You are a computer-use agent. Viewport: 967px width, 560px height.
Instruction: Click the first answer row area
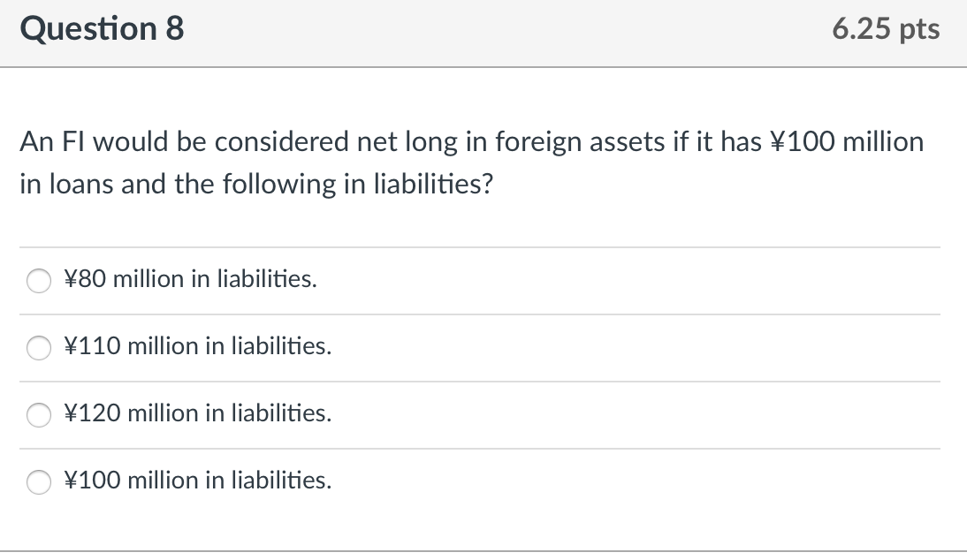(x=483, y=279)
